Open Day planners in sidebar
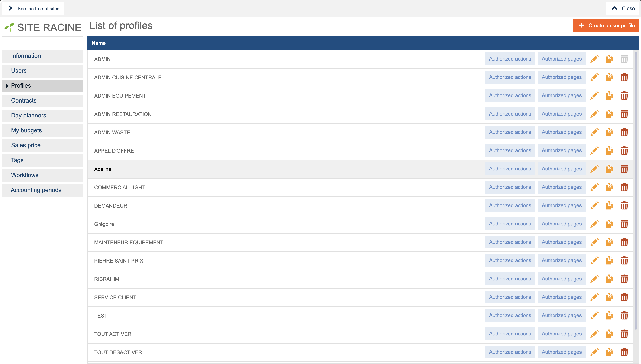The image size is (641, 364). (x=42, y=116)
